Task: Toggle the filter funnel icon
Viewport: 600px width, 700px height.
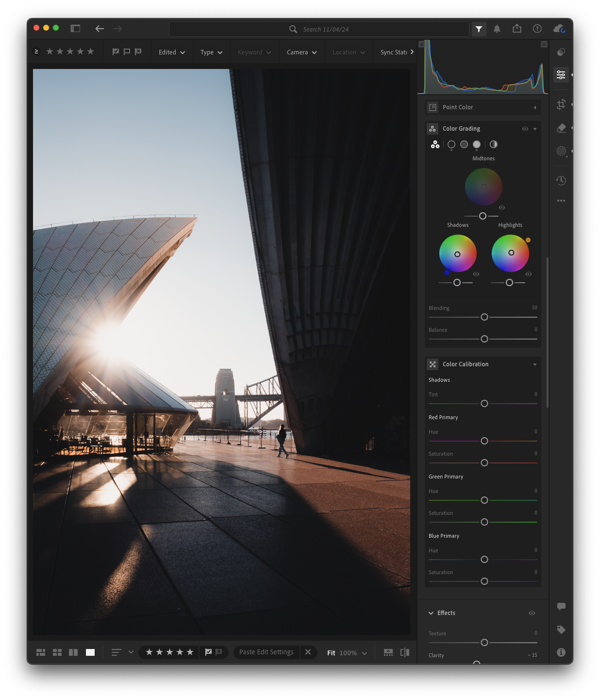Action: click(479, 29)
